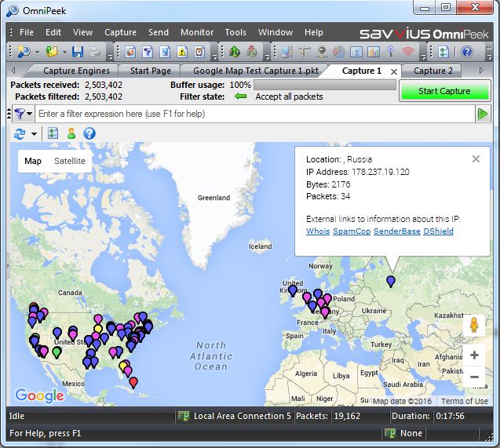Click the nodes tree toolbar icon
This screenshot has height=448, width=500.
(305, 52)
